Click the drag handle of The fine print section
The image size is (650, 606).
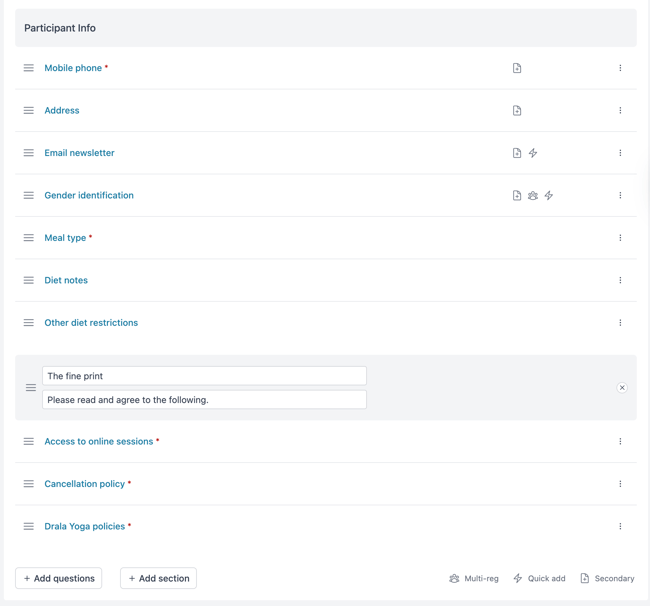pos(31,388)
